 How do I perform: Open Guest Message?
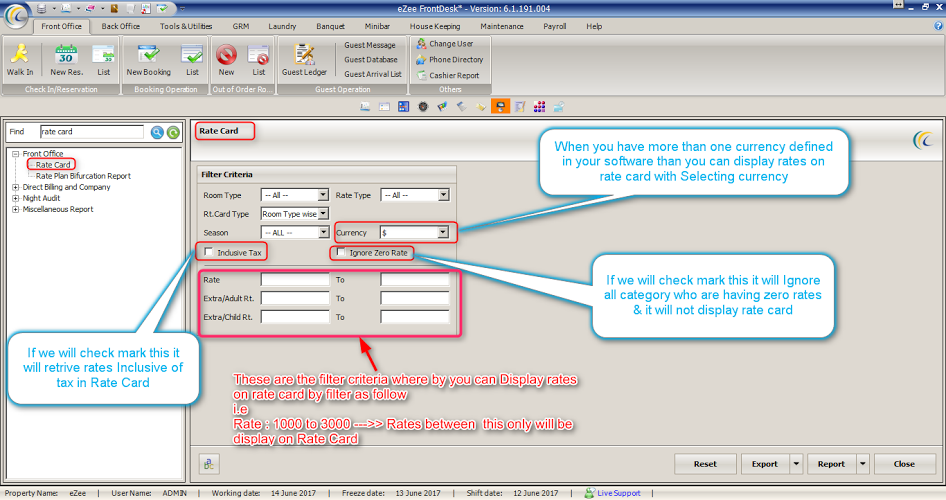(x=370, y=45)
